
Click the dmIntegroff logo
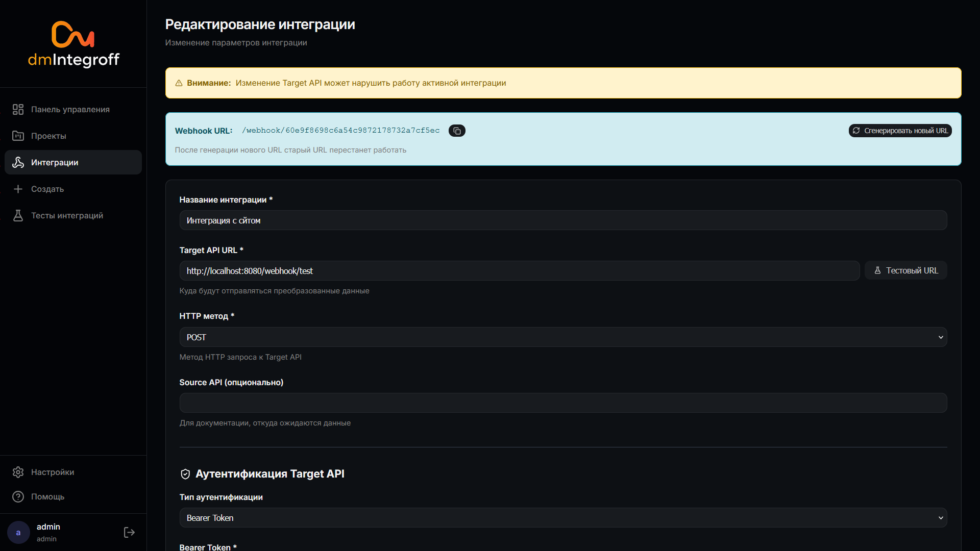[x=73, y=44]
